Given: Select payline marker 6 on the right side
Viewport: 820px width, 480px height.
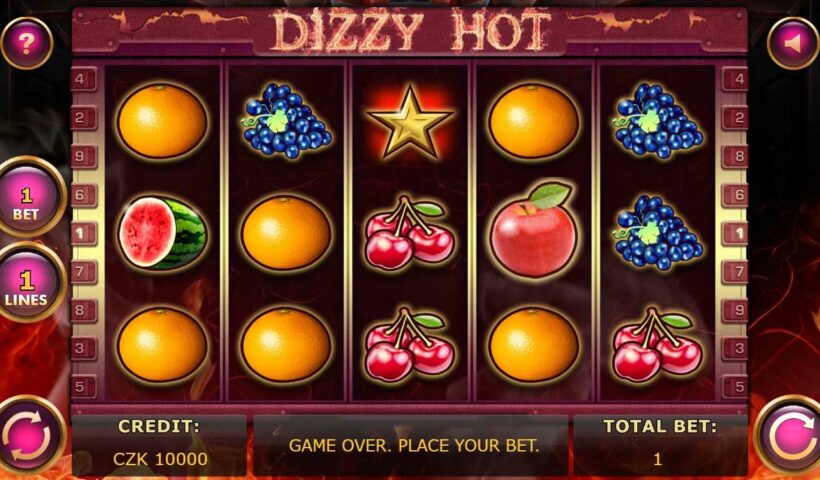Looking at the screenshot, I should [x=736, y=195].
